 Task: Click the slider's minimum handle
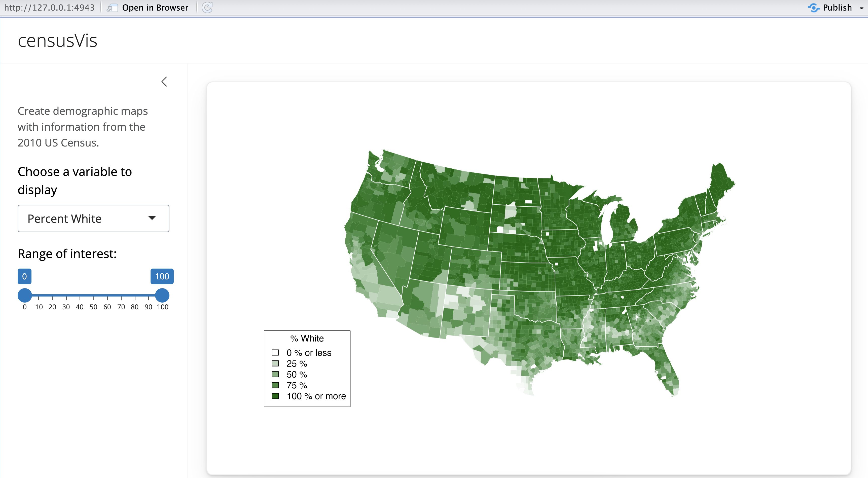tap(25, 295)
